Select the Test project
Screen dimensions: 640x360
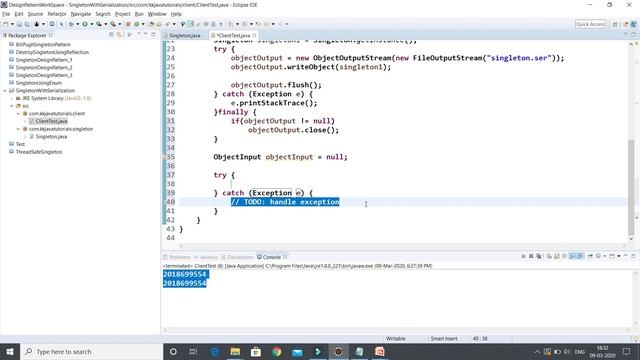(x=17, y=144)
